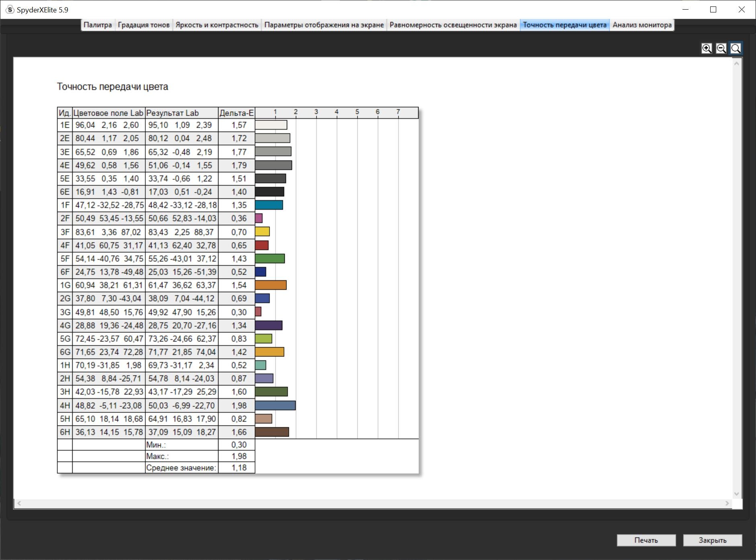Click the vertical scrollbar up arrow
The width and height of the screenshot is (756, 560).
tap(736, 63)
